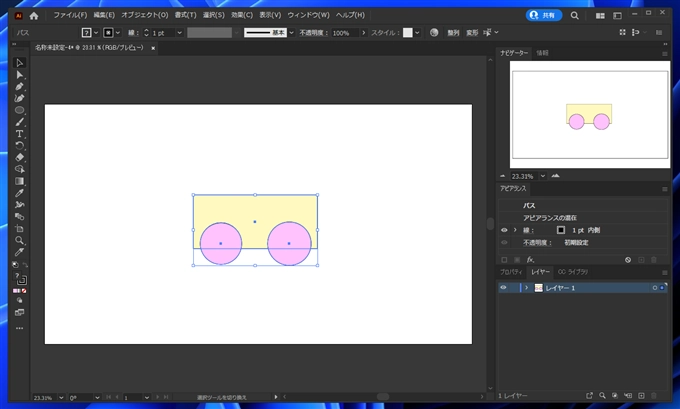Click the style swatch in control bar
680x409 pixels.
click(x=408, y=33)
